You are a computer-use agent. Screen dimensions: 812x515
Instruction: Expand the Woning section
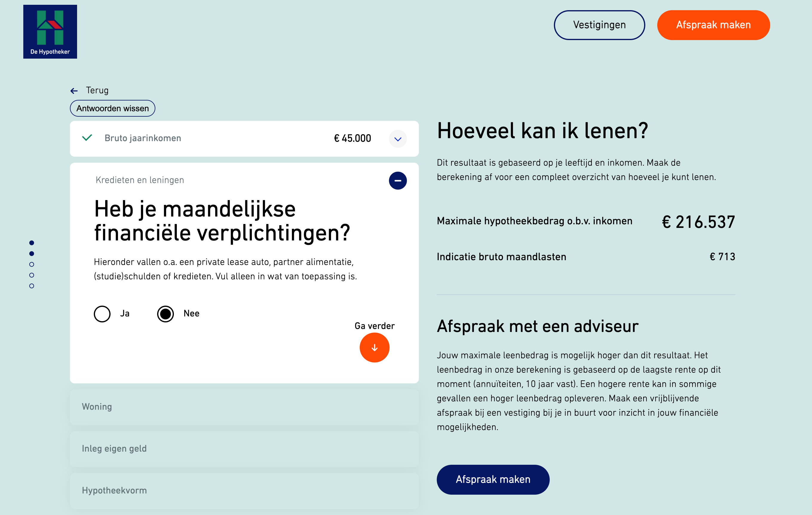click(244, 407)
